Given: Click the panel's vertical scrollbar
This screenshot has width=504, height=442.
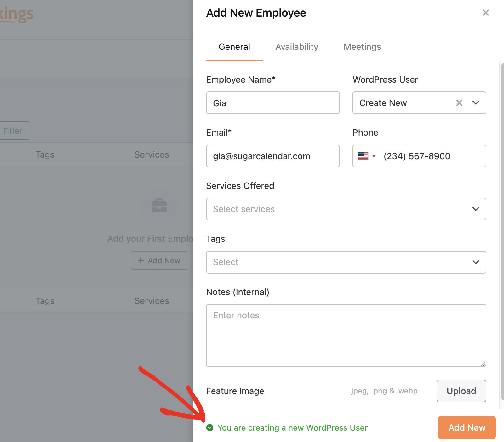Looking at the screenshot, I should point(502,232).
